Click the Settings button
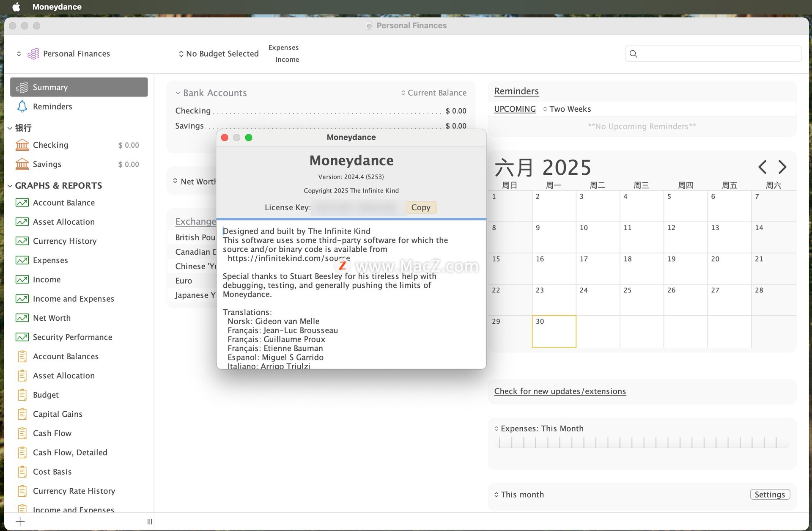Viewport: 812px width, 531px height. [x=770, y=494]
